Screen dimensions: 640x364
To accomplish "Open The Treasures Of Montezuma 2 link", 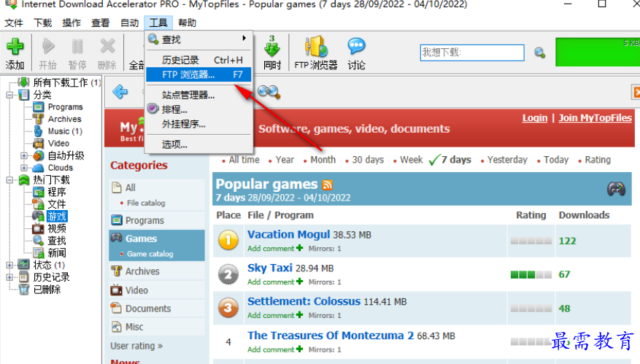I will coord(331,336).
